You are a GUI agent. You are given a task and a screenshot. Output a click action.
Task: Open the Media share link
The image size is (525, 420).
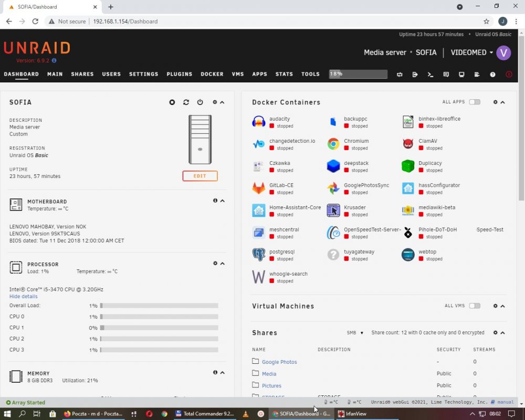click(269, 374)
